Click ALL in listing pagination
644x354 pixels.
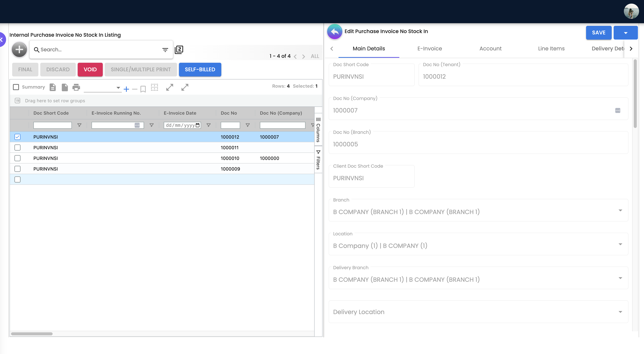point(315,56)
